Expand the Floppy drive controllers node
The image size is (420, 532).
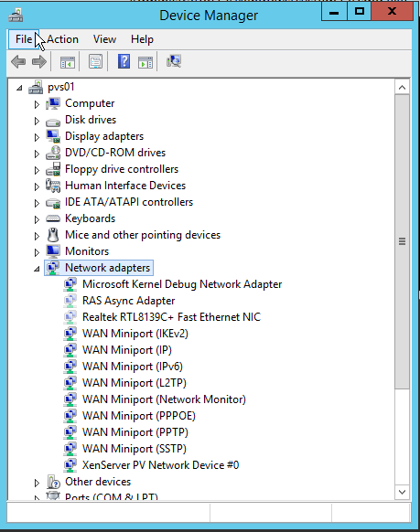tap(37, 170)
